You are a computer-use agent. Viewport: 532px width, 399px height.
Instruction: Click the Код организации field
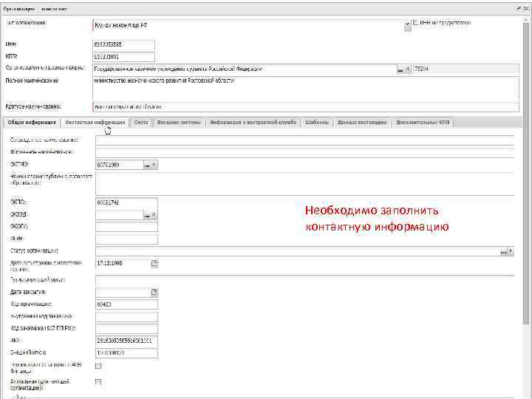[126, 304]
